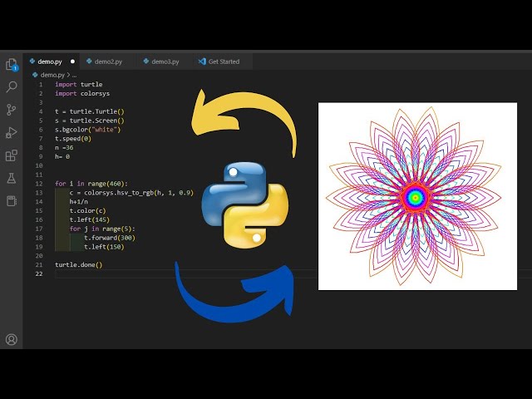Click the 'for j in range(5):' line
Screen dimensions: 532x399
tap(102, 229)
